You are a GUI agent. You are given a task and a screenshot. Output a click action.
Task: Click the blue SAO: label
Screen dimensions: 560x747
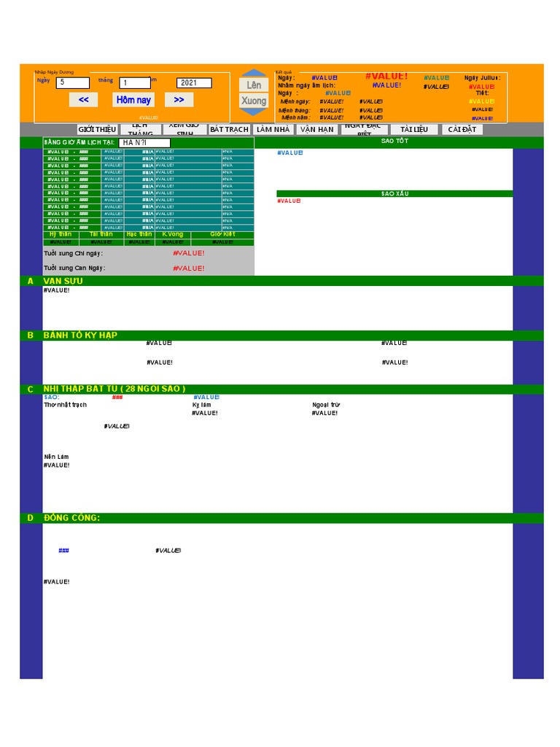[x=52, y=398]
